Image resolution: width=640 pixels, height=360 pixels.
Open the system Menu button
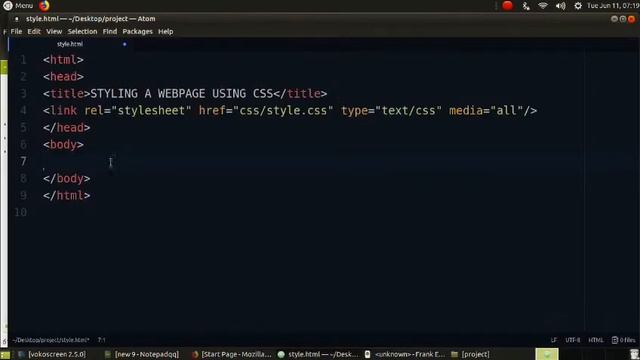point(18,6)
